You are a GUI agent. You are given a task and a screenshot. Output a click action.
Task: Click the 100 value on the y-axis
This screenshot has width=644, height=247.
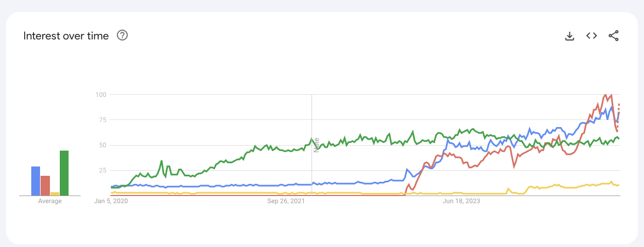[x=100, y=95]
